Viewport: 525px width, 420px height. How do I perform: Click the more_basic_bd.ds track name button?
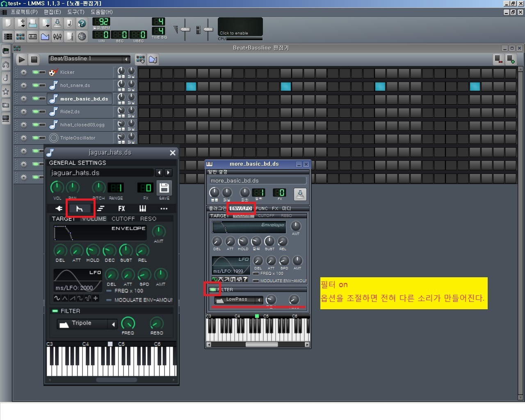click(x=80, y=99)
